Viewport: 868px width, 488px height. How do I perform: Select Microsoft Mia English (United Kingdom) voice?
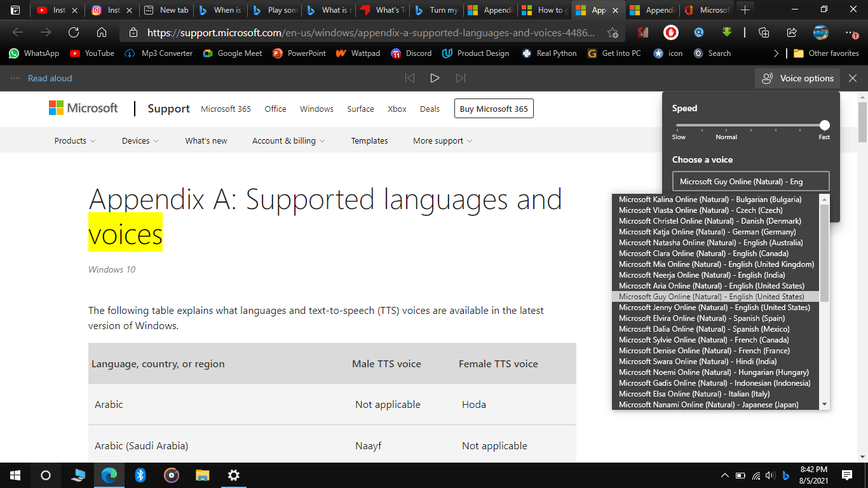pyautogui.click(x=715, y=264)
